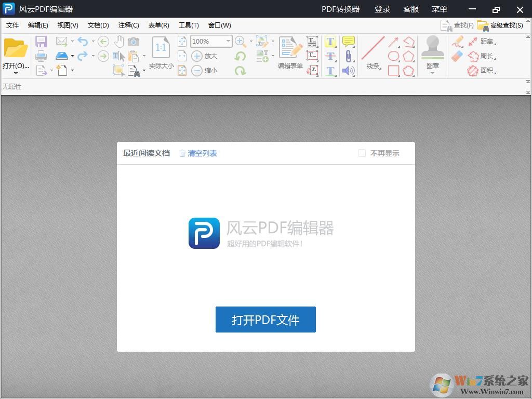Viewport: 532px width, 399px height.
Task: Select the rectangle annotation tool
Action: [394, 70]
